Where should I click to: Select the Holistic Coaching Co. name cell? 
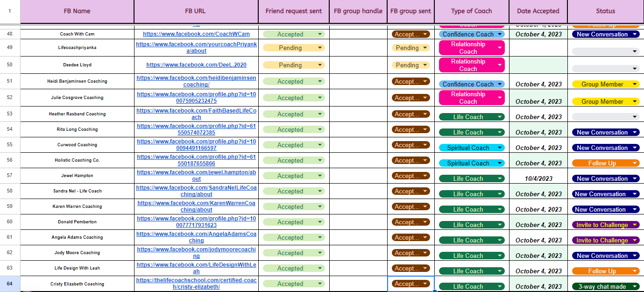pyautogui.click(x=77, y=160)
